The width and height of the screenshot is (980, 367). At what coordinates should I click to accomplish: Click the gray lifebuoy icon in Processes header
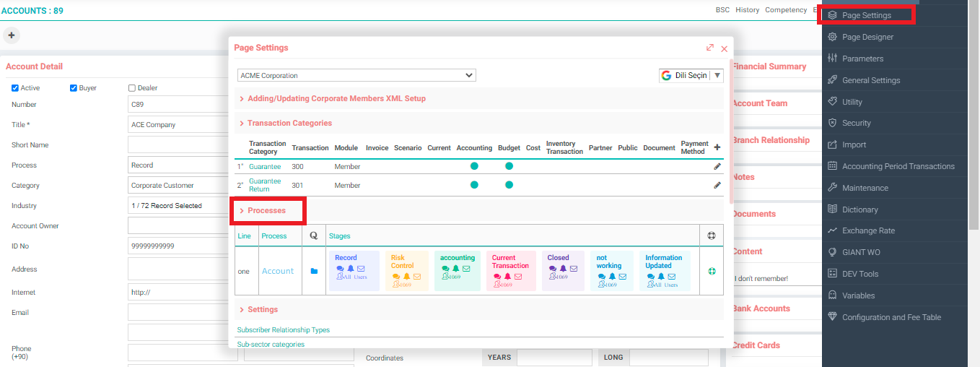click(711, 236)
